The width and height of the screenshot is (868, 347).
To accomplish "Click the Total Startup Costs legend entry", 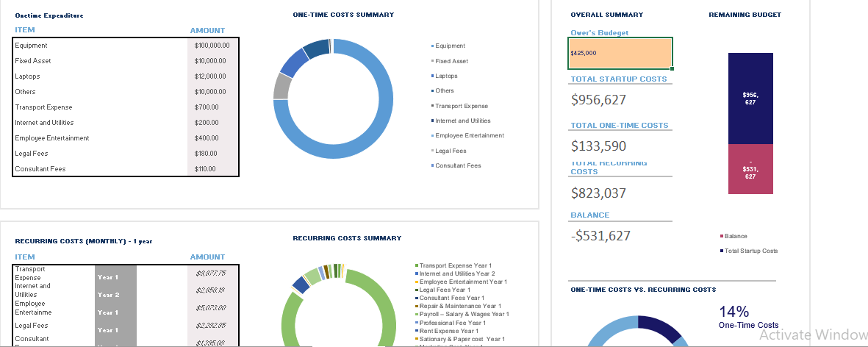I will [x=750, y=251].
